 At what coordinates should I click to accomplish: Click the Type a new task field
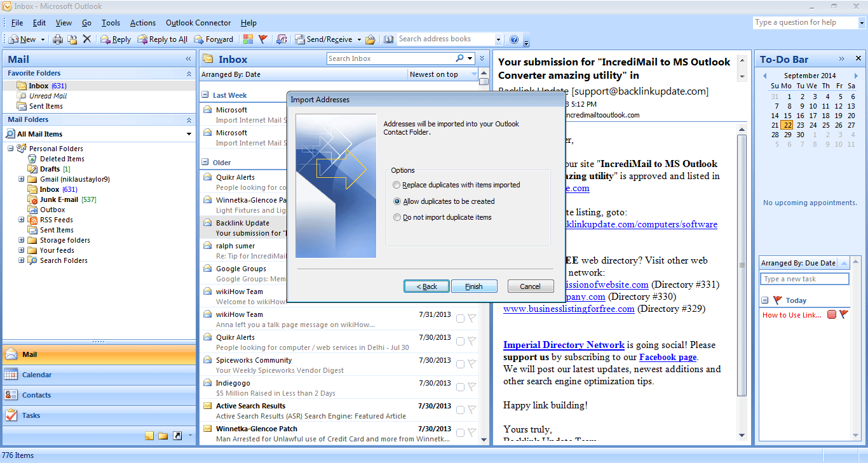tap(804, 279)
